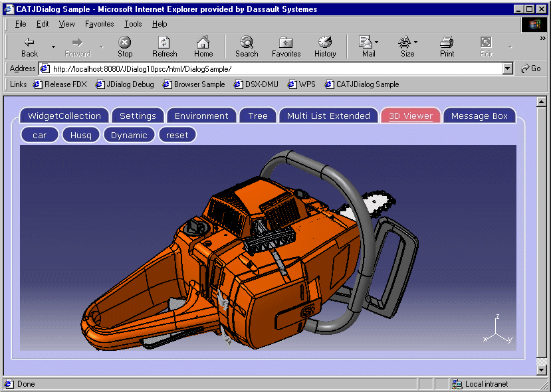Expand the toolbar overflow chevron

point(542,38)
